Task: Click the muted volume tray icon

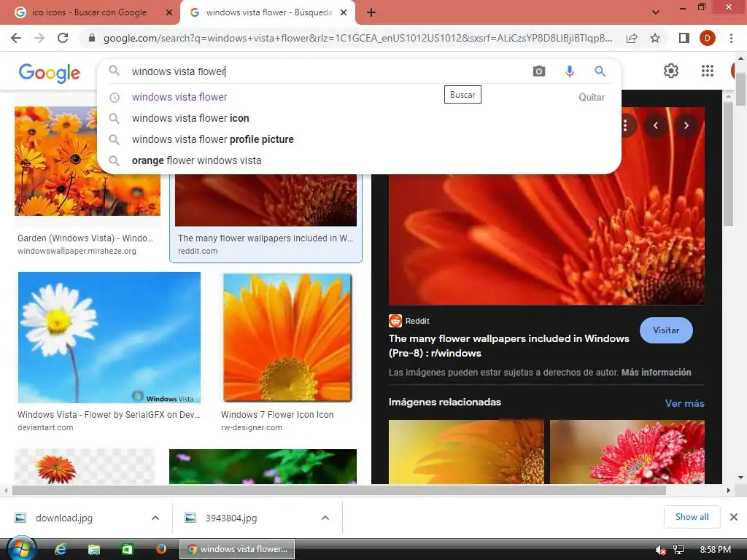Action: point(660,550)
